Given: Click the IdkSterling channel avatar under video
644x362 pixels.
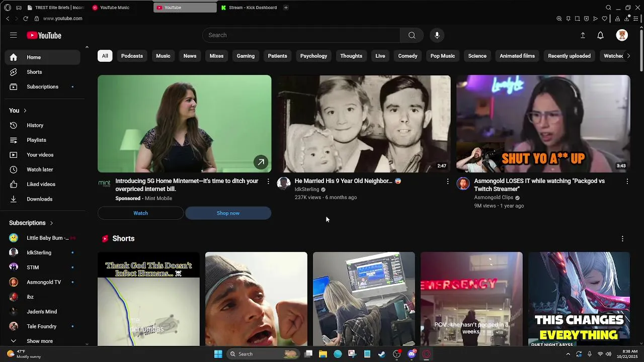Looking at the screenshot, I should point(284,183).
